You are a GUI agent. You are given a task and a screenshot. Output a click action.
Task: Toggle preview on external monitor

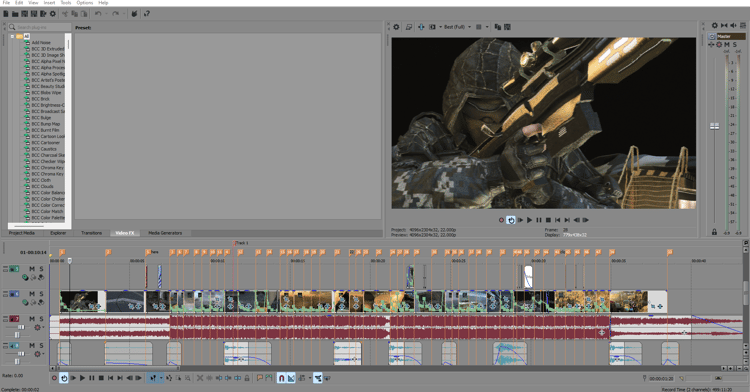point(409,27)
